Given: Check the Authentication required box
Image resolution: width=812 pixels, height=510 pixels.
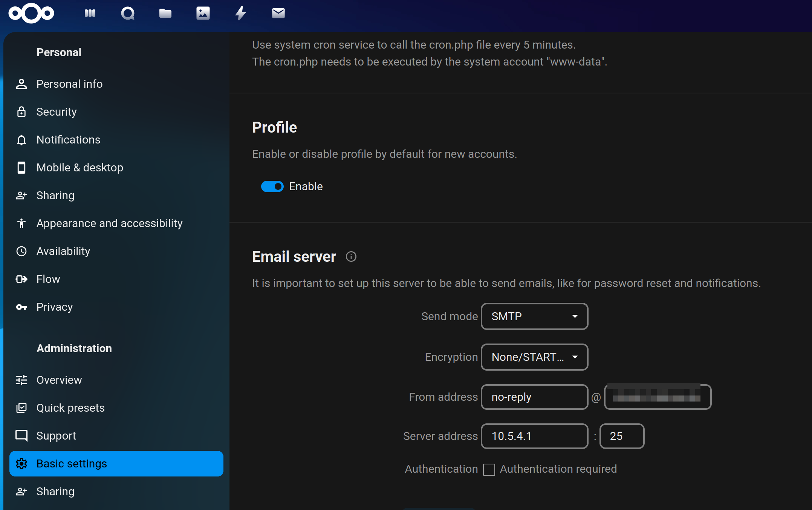Looking at the screenshot, I should pos(489,469).
